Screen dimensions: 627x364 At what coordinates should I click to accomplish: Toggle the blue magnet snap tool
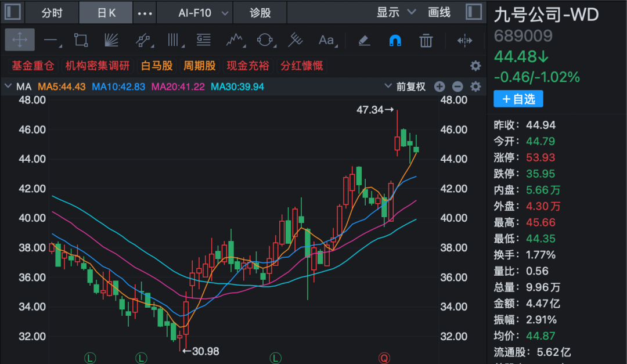pos(395,41)
